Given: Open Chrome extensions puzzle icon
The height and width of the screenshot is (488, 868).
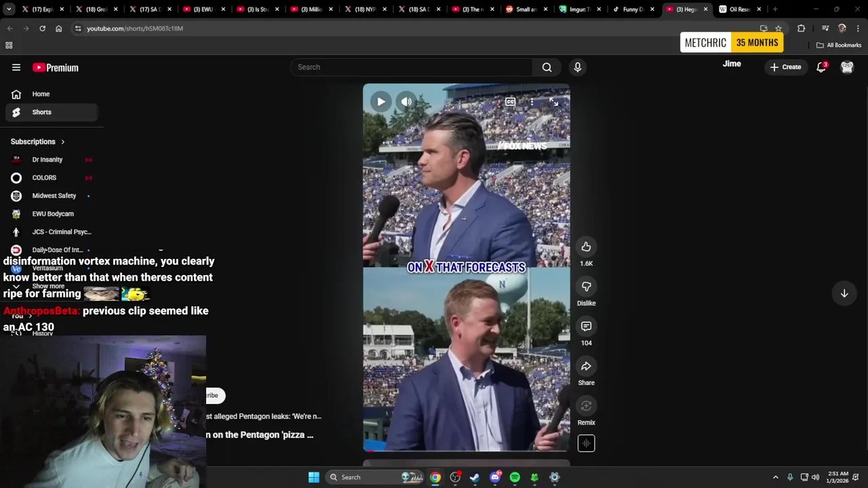Looking at the screenshot, I should (802, 28).
